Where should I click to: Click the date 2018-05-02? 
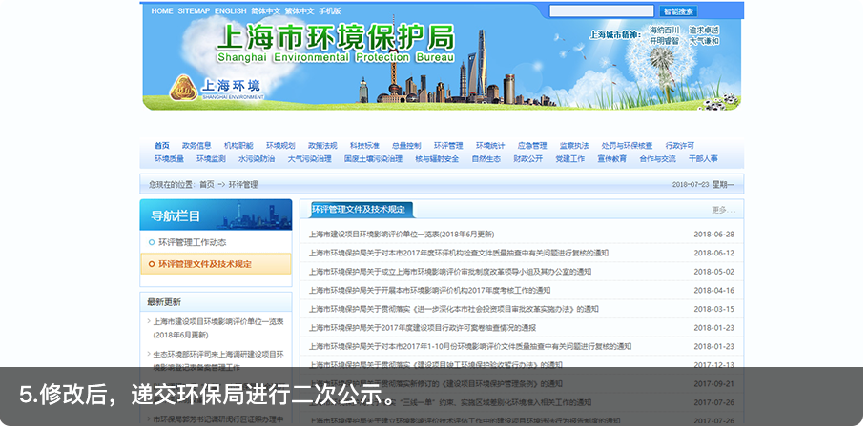[714, 272]
